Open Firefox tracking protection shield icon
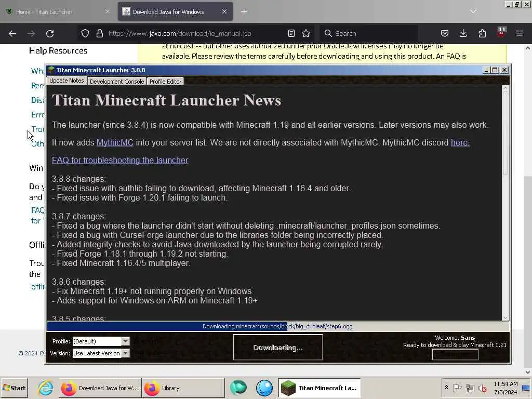The width and height of the screenshot is (532, 399). [85, 33]
